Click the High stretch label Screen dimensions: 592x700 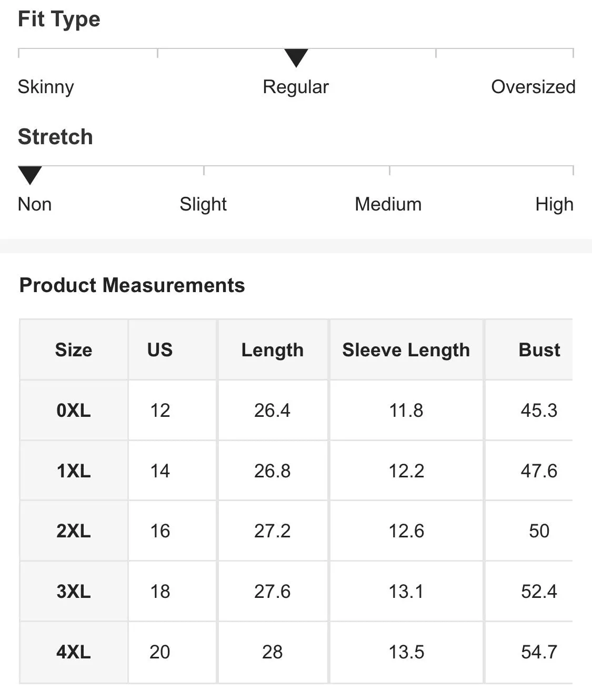[x=554, y=204]
